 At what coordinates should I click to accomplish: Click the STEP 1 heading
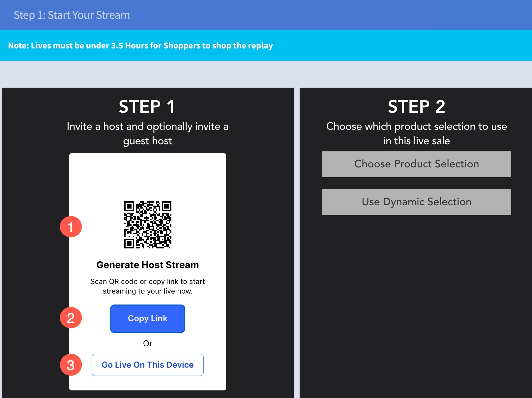coord(147,107)
